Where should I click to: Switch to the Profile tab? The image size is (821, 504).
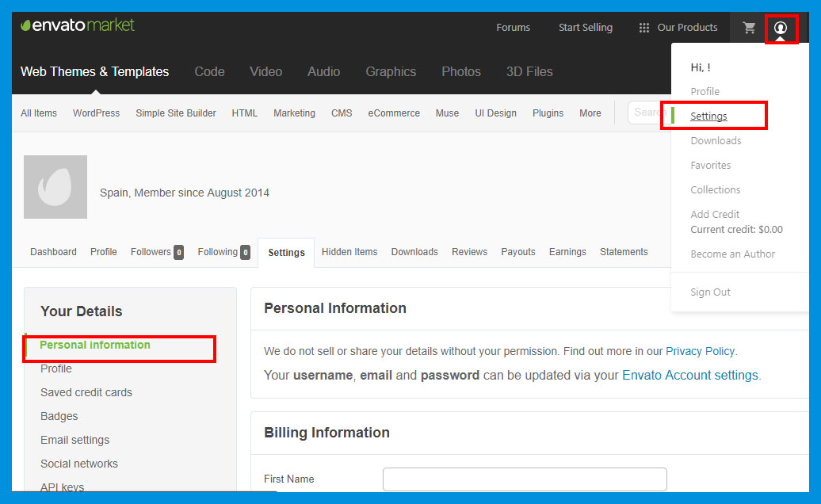(104, 252)
